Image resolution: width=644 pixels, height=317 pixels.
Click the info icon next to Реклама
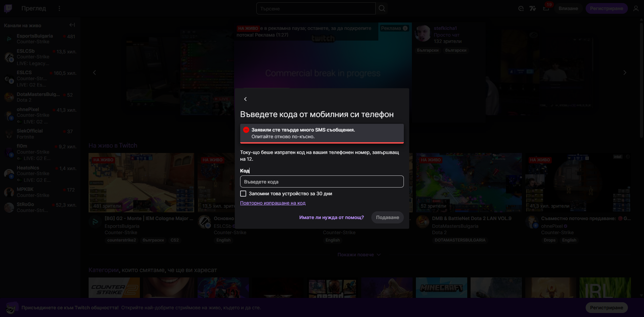click(x=405, y=28)
